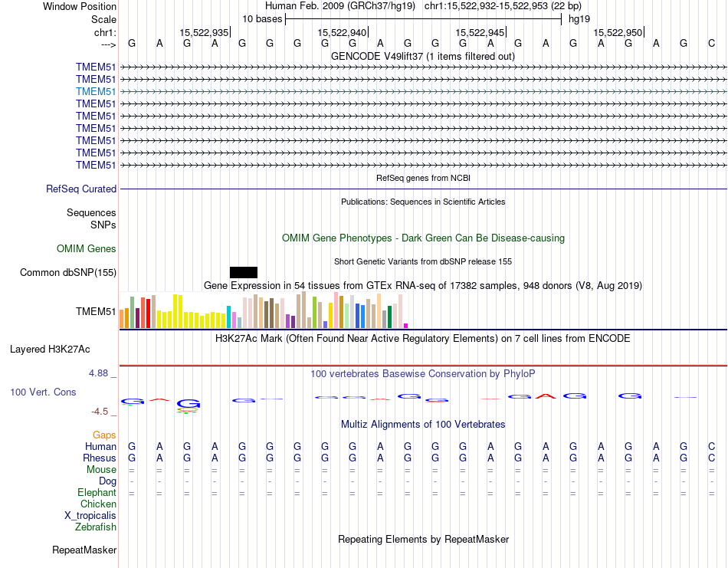Click the RepeatMasker track label
Image resolution: width=728 pixels, height=568 pixels.
coord(84,550)
